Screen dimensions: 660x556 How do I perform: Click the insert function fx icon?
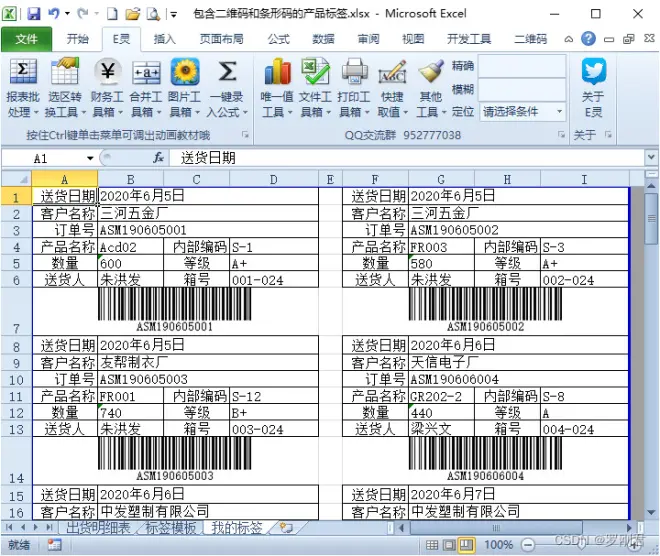coord(158,158)
